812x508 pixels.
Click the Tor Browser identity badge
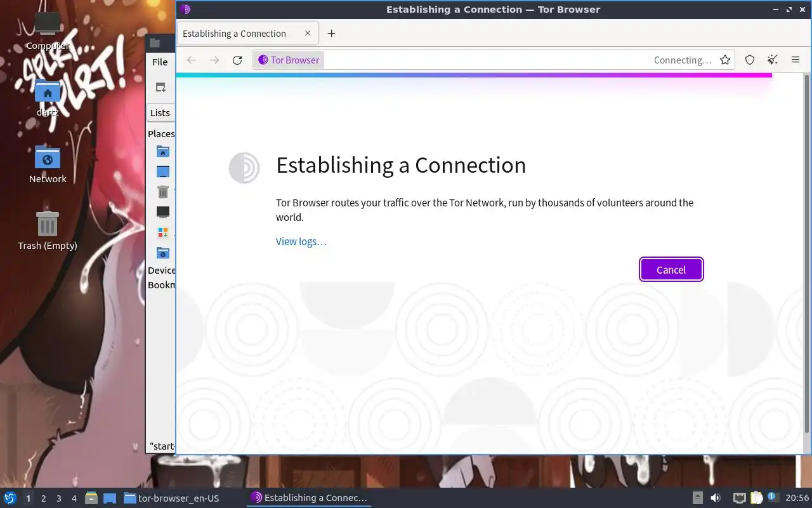pos(289,60)
